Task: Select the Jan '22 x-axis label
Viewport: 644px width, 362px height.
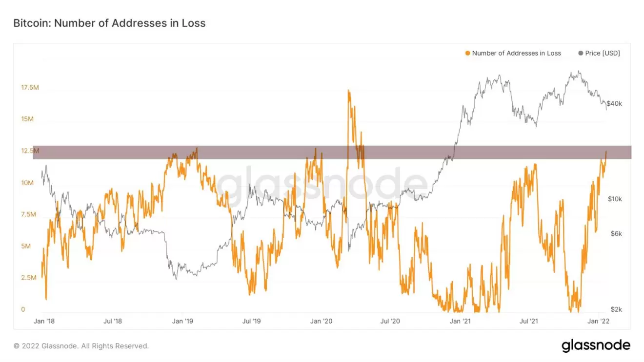Action: click(598, 321)
